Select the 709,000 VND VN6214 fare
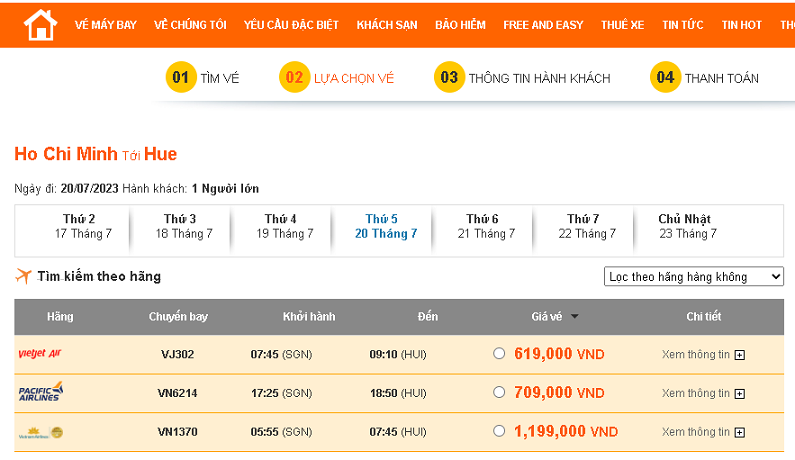Viewport: 795px width, 460px height. (499, 392)
